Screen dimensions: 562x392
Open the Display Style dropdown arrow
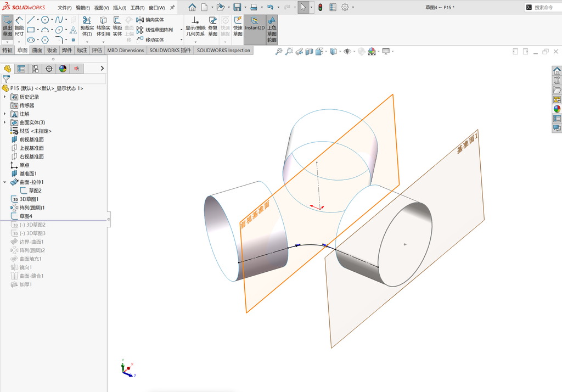coord(340,52)
